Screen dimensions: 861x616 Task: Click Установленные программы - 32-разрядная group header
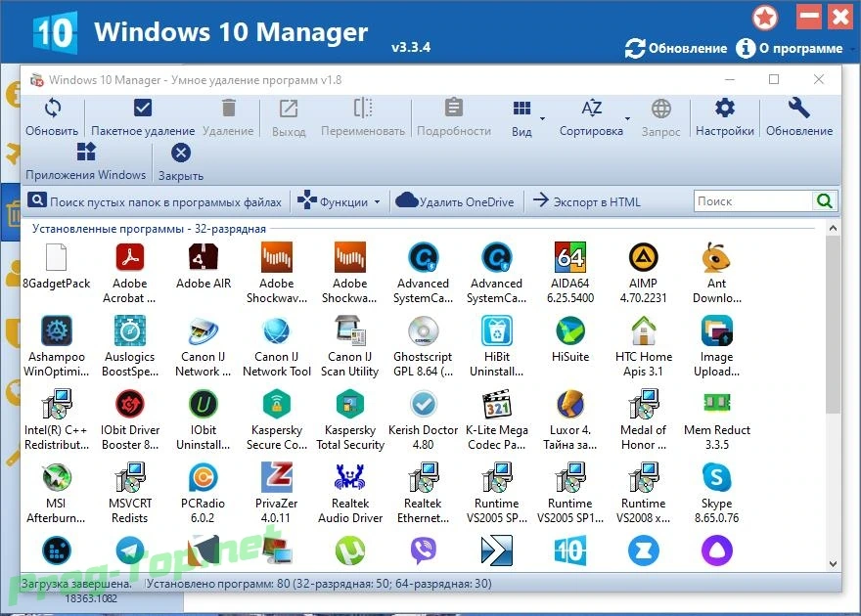coord(149,229)
